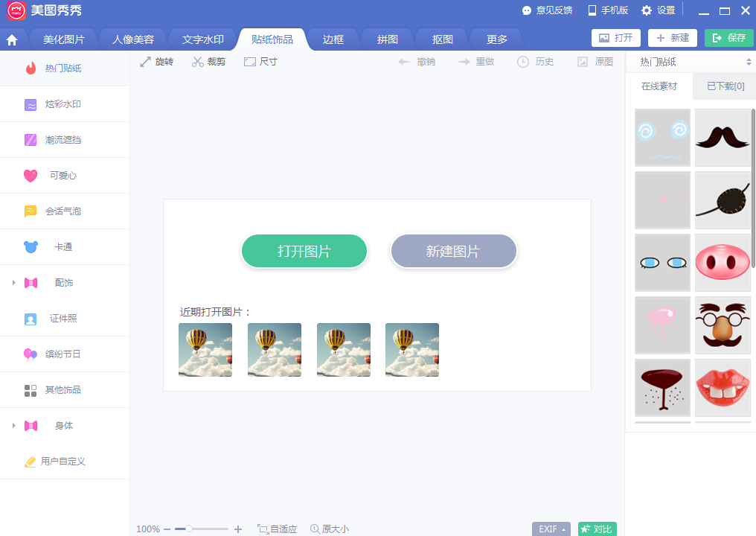The height and width of the screenshot is (536, 756).
Task: Pick the black mustache sticker
Action: [723, 138]
